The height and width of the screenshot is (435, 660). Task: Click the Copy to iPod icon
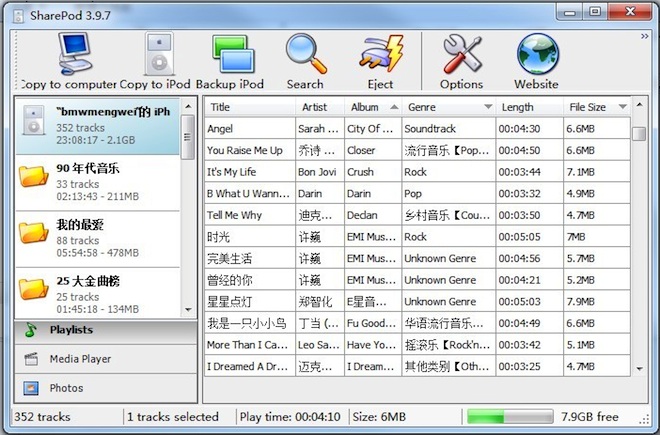coord(159,54)
